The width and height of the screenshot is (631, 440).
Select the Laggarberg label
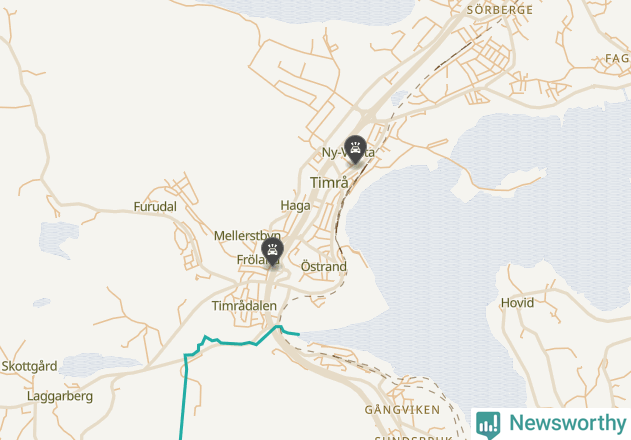point(60,396)
